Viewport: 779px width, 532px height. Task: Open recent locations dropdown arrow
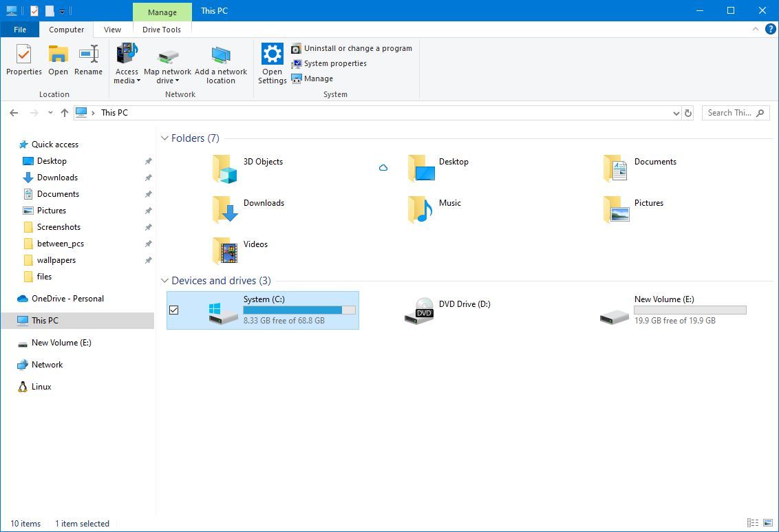coord(50,113)
